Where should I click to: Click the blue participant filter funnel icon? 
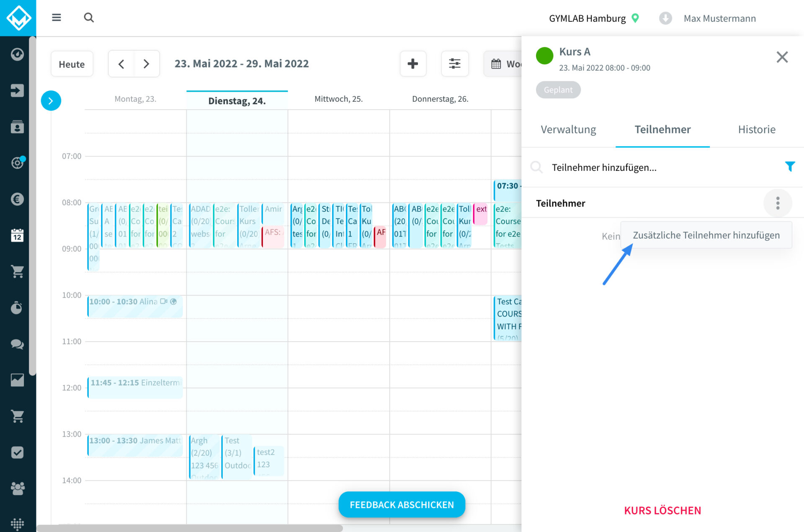point(789,167)
